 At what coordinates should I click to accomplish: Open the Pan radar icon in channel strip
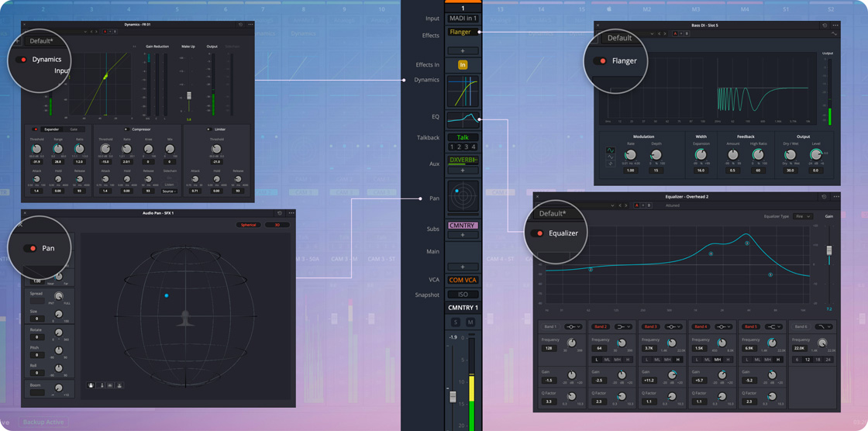pyautogui.click(x=463, y=197)
